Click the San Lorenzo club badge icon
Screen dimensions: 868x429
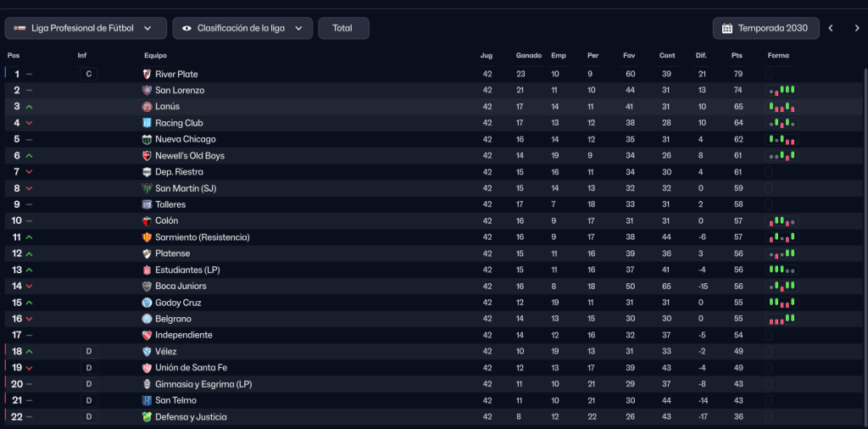(x=147, y=90)
